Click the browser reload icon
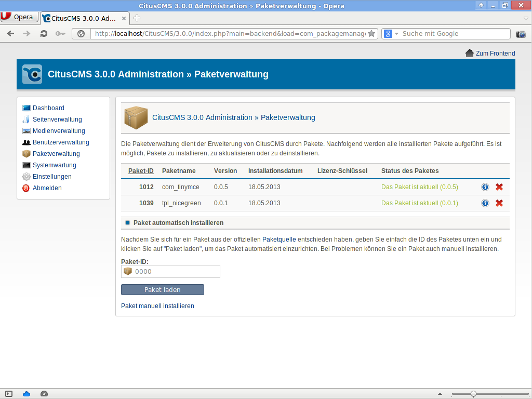 (44, 34)
